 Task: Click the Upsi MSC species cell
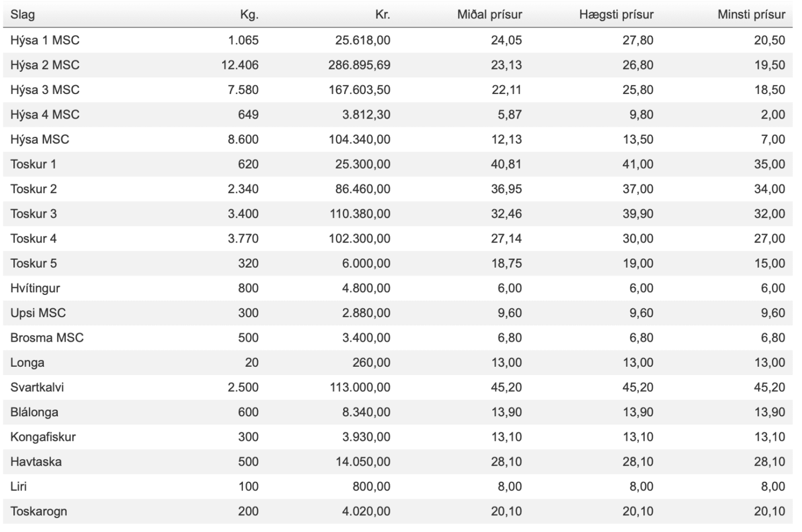click(38, 313)
